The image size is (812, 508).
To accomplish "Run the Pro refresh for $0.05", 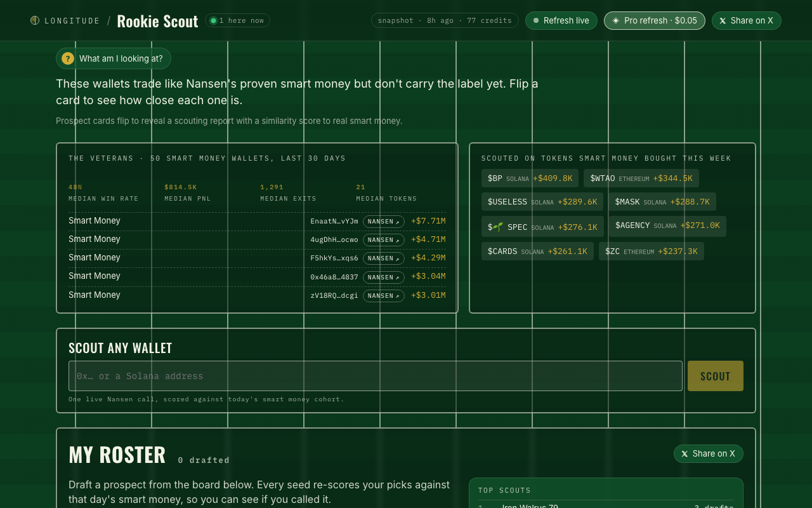I will click(655, 20).
